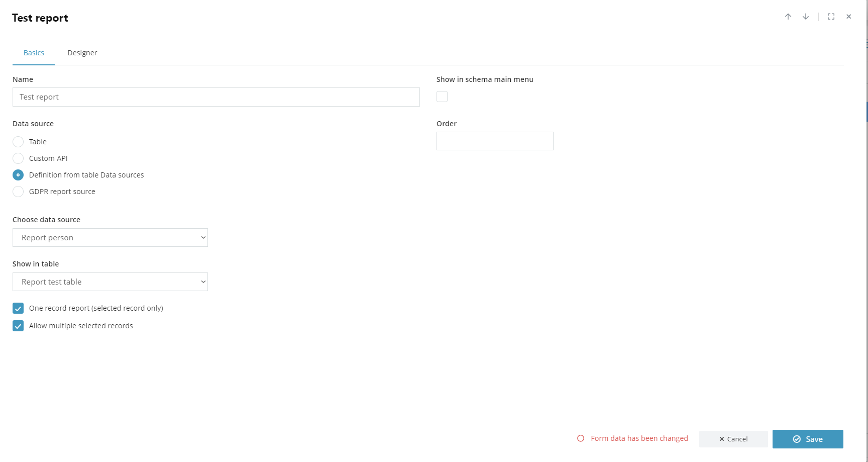Expand form to fullscreen

point(831,17)
